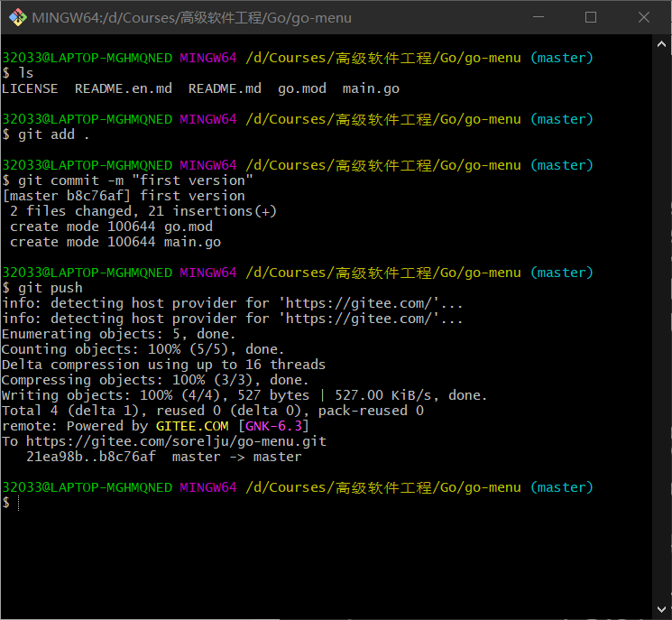The height and width of the screenshot is (620, 672).
Task: Maximize the Git Bash window
Action: (x=591, y=17)
